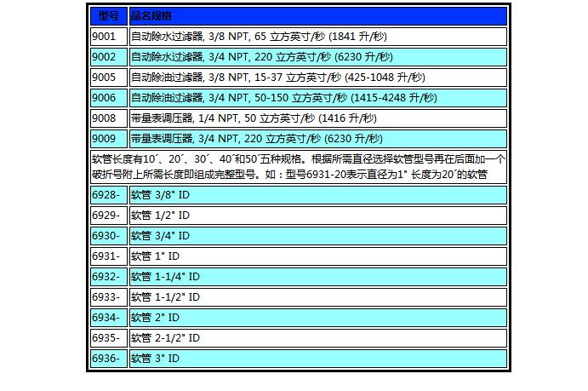
Task: Select model number cell 9008
Action: pyautogui.click(x=109, y=118)
